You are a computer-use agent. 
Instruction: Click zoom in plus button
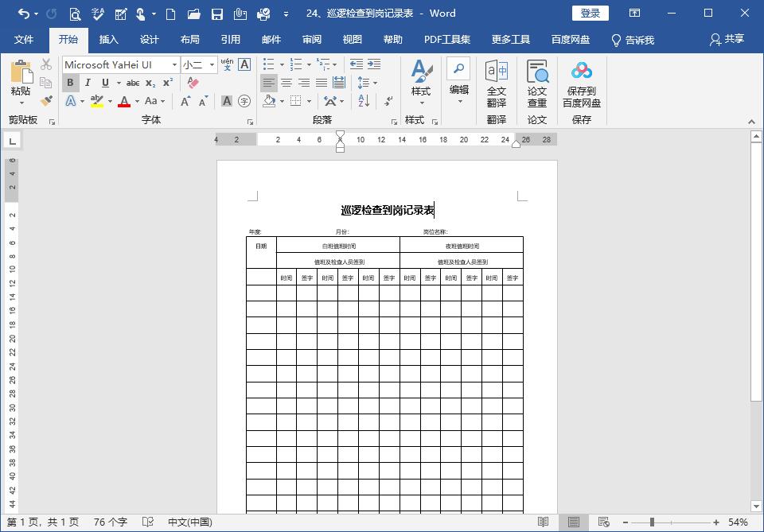coord(715,522)
